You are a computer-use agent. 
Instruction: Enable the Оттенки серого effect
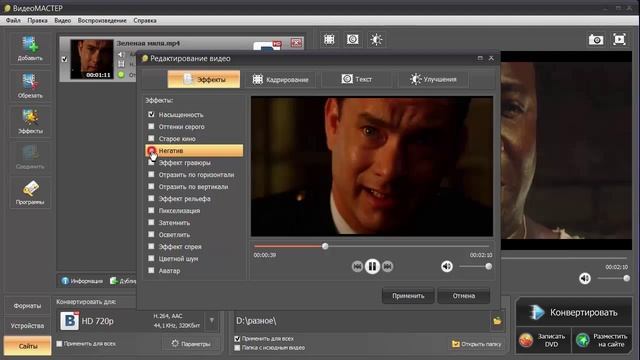(151, 127)
